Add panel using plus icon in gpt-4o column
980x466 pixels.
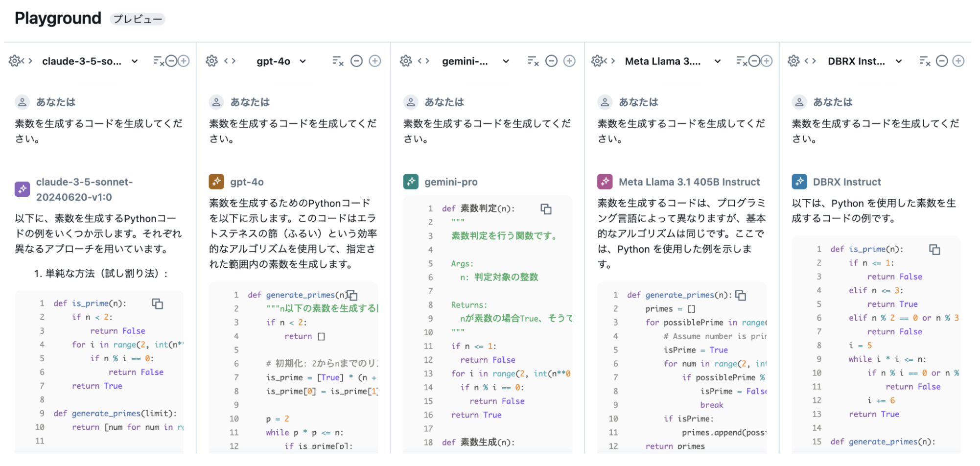tap(375, 61)
